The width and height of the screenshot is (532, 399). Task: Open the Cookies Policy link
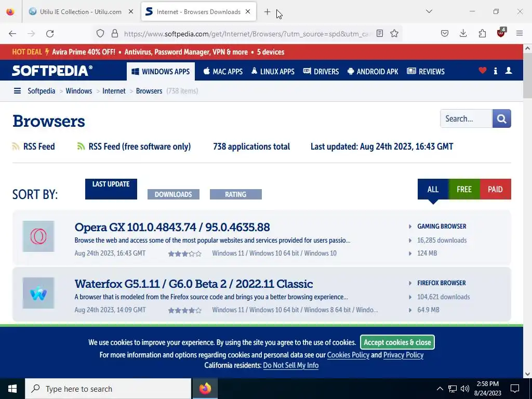coord(348,355)
